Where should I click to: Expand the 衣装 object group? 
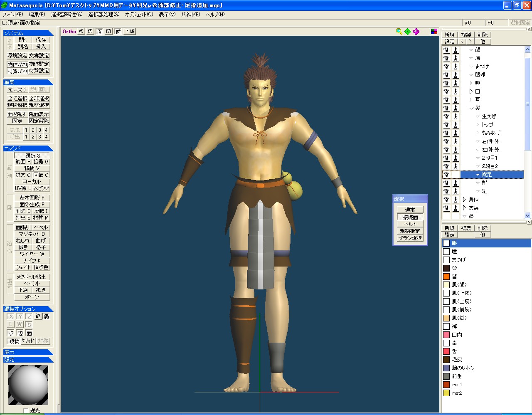click(x=464, y=208)
